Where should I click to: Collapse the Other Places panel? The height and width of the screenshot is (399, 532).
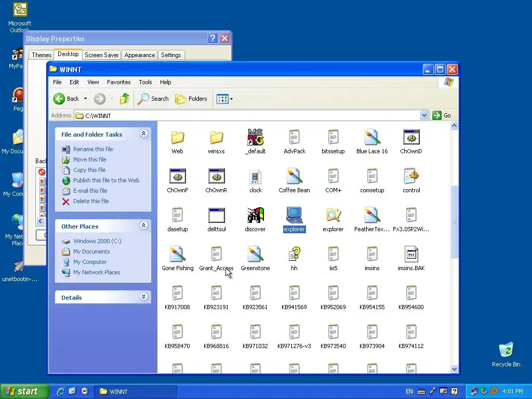(143, 225)
